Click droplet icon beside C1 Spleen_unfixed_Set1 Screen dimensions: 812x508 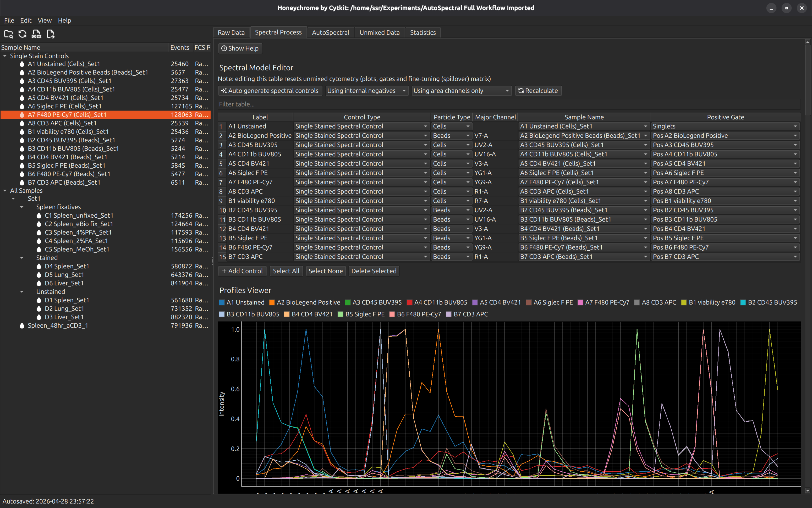(x=39, y=215)
